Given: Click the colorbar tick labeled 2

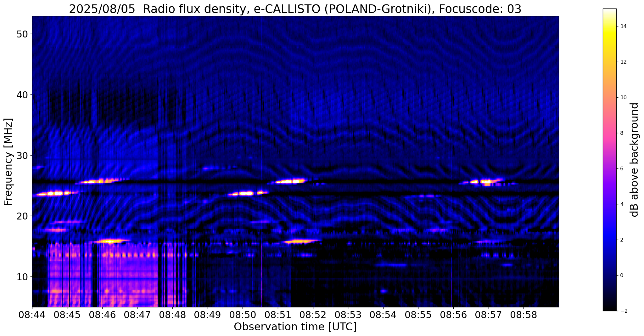Looking at the screenshot, I should (x=621, y=240).
